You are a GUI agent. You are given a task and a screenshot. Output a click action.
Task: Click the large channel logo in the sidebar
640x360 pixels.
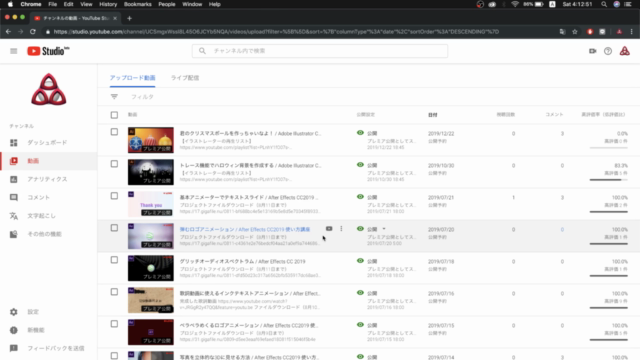point(49,90)
